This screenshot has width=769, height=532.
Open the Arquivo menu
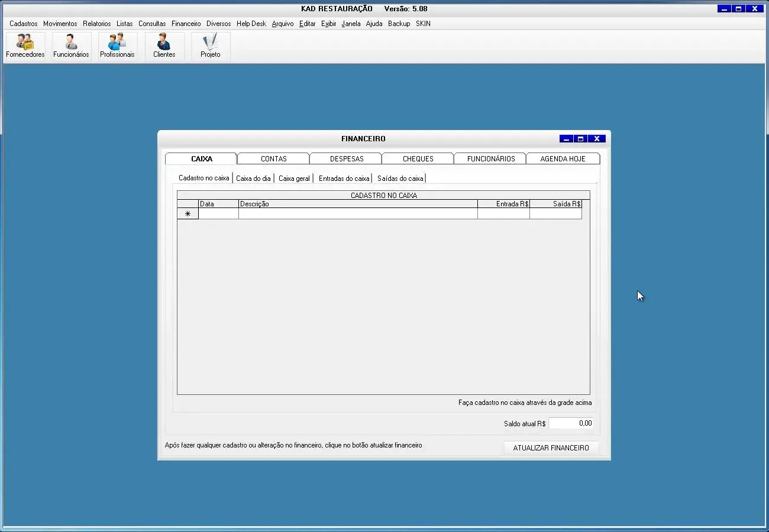[283, 24]
